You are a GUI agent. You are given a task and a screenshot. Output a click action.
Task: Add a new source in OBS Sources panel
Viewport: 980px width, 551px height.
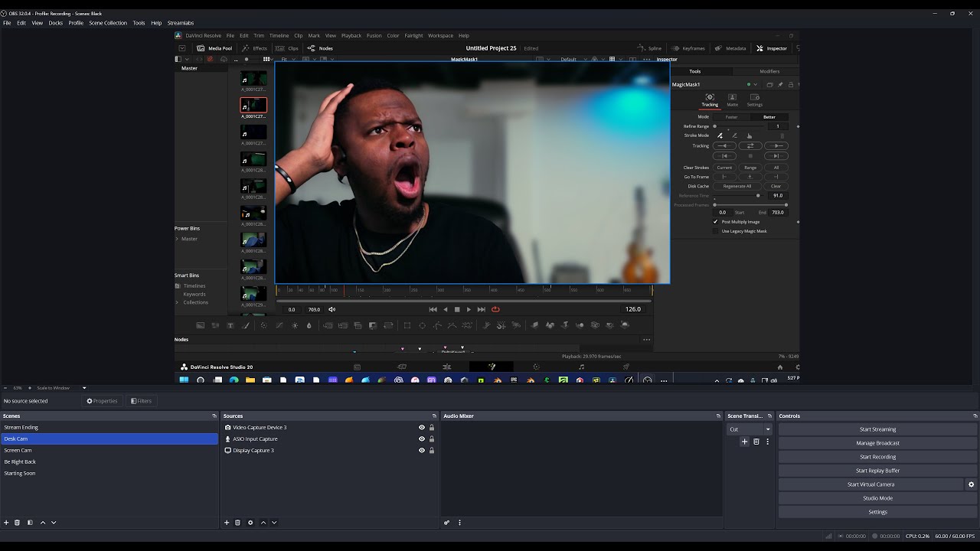227,523
